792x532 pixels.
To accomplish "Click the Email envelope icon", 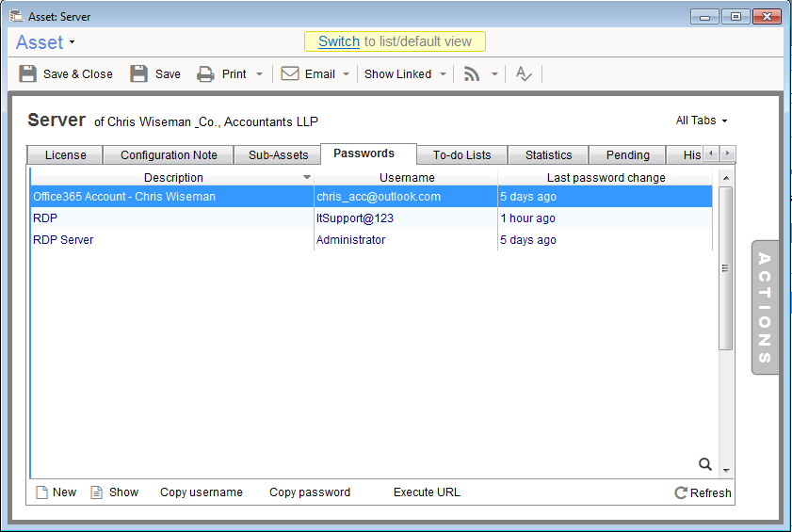I will pos(290,74).
